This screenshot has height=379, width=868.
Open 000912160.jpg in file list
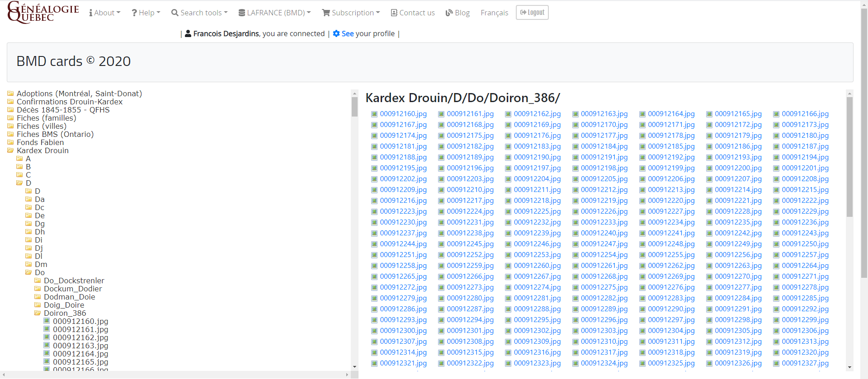coord(403,114)
